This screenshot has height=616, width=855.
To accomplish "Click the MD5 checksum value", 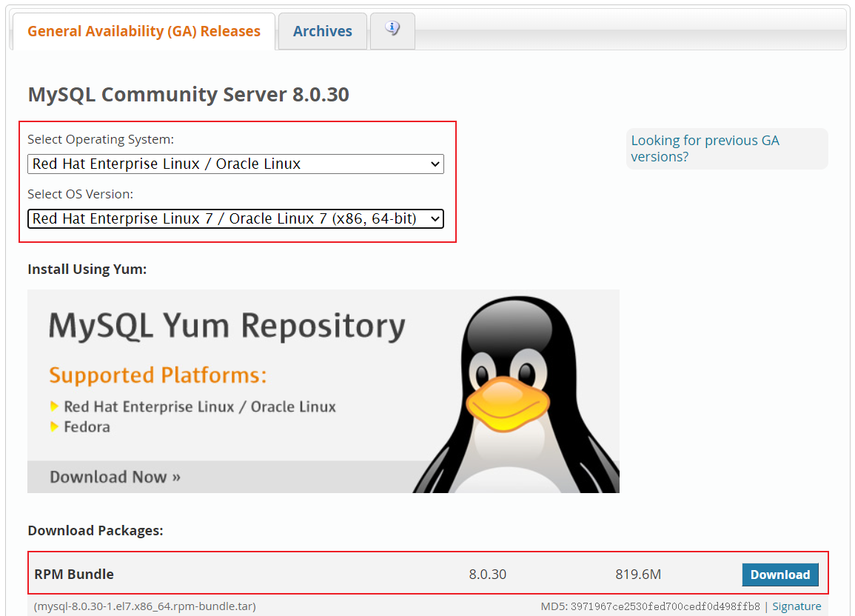I will pos(665,606).
